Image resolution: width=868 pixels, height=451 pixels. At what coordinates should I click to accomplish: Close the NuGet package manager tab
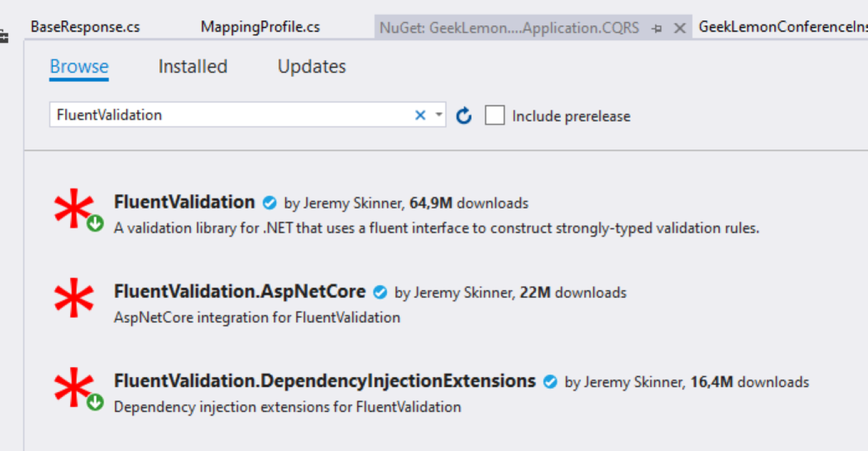680,28
